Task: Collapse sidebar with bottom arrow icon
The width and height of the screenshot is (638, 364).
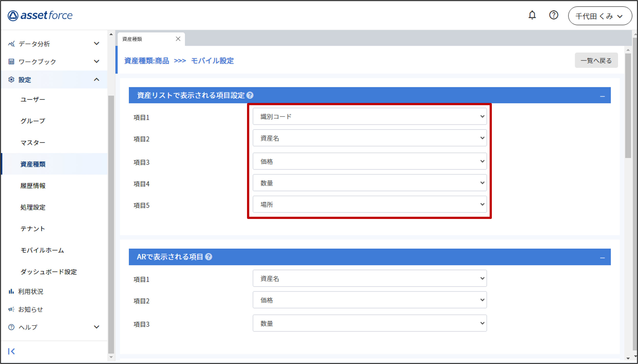Action: pyautogui.click(x=11, y=351)
